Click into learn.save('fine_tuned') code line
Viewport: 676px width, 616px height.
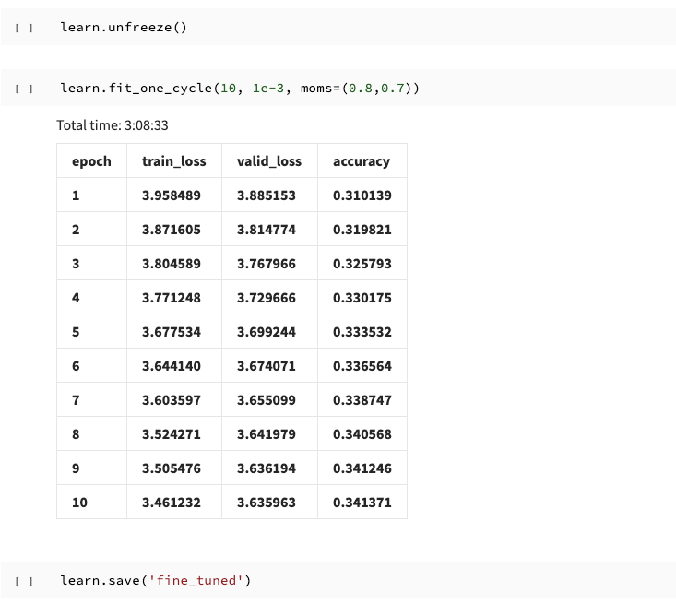[x=155, y=580]
